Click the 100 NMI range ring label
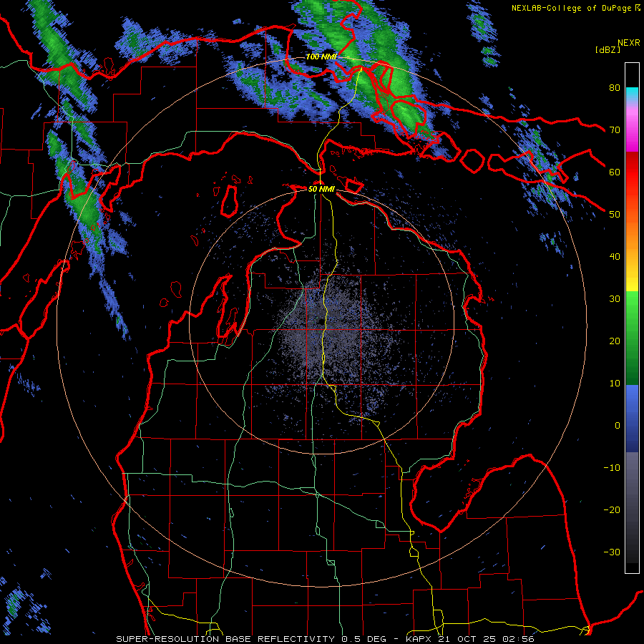Viewport: 644px width, 644px height. (x=321, y=57)
